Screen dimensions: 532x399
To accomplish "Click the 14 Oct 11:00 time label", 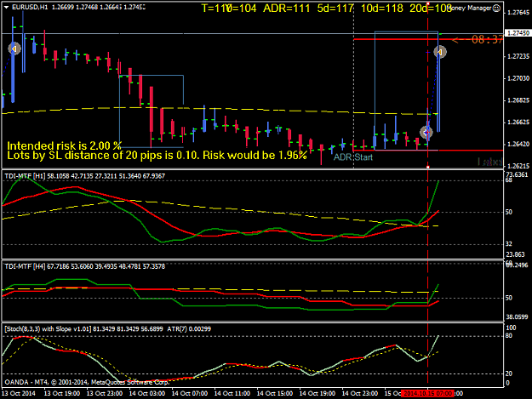I will (232, 394).
